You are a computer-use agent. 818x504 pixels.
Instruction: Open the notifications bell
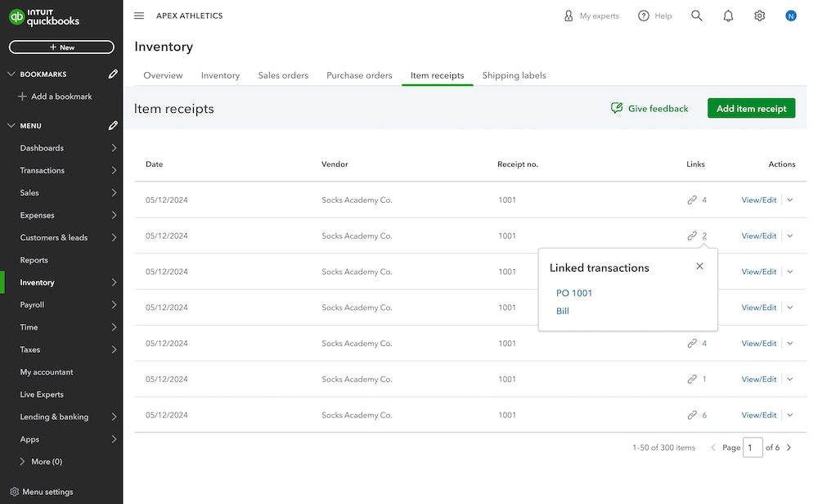click(728, 15)
